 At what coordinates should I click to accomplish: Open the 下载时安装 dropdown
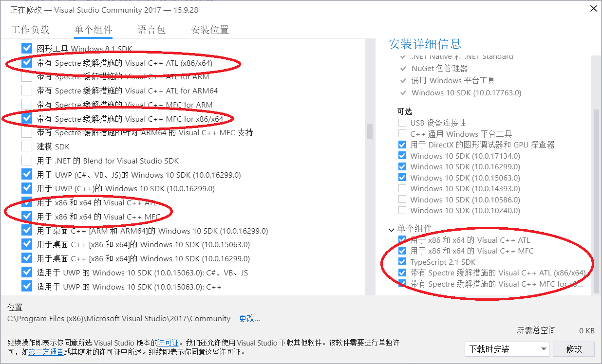click(507, 349)
